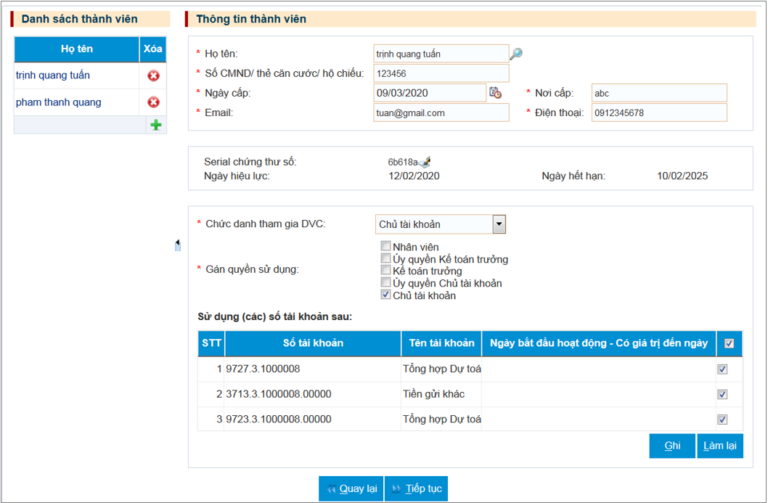Tick the Ủy quyền Kế toán trưởng checkbox
The height and width of the screenshot is (503, 768).
point(386,258)
